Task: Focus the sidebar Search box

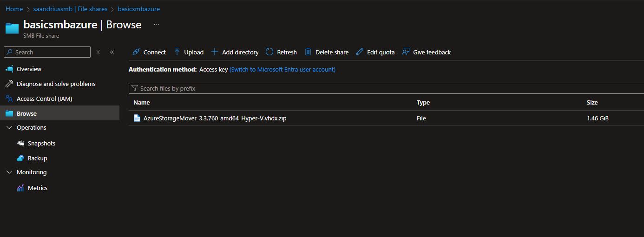Action: click(x=47, y=52)
